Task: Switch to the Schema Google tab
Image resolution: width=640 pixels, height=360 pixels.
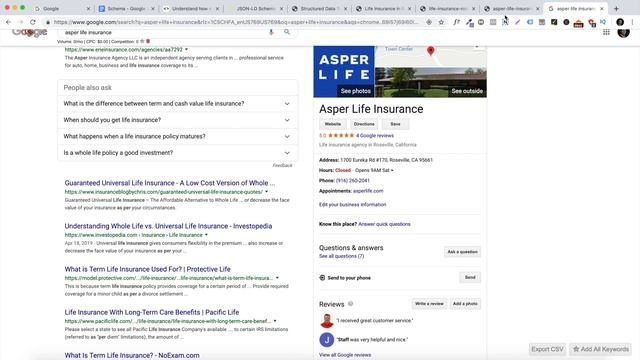Action: click(x=127, y=9)
